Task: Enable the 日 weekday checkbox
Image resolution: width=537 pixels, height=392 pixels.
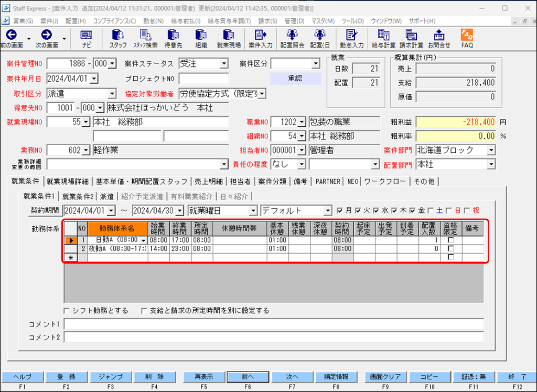Action: (x=449, y=210)
